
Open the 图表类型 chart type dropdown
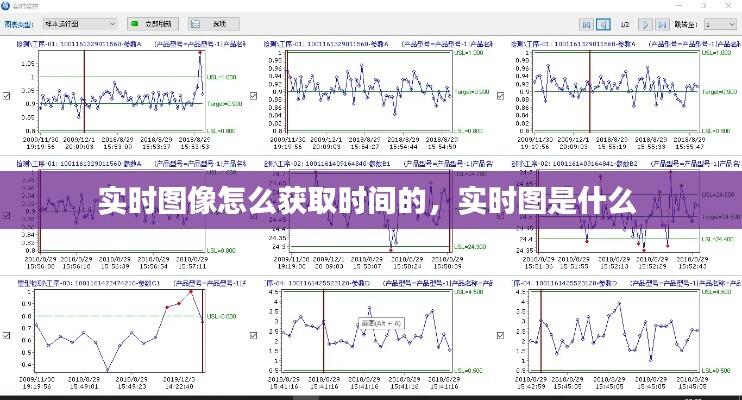coord(82,23)
